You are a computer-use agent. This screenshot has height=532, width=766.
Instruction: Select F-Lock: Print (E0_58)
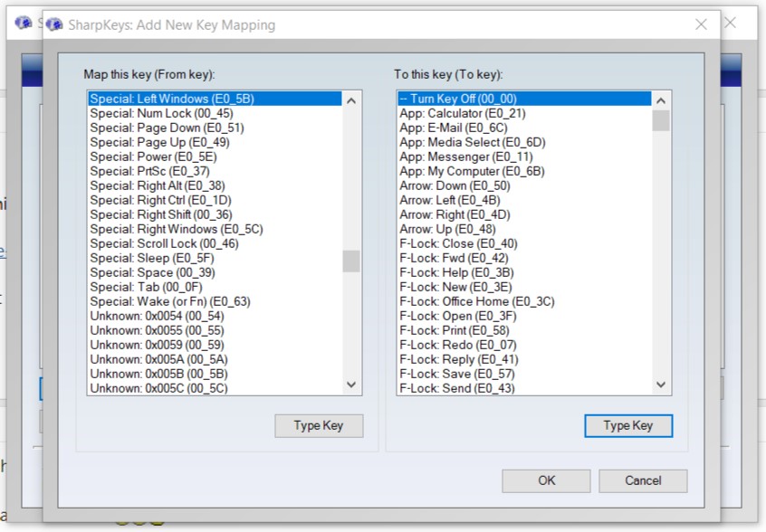point(524,330)
